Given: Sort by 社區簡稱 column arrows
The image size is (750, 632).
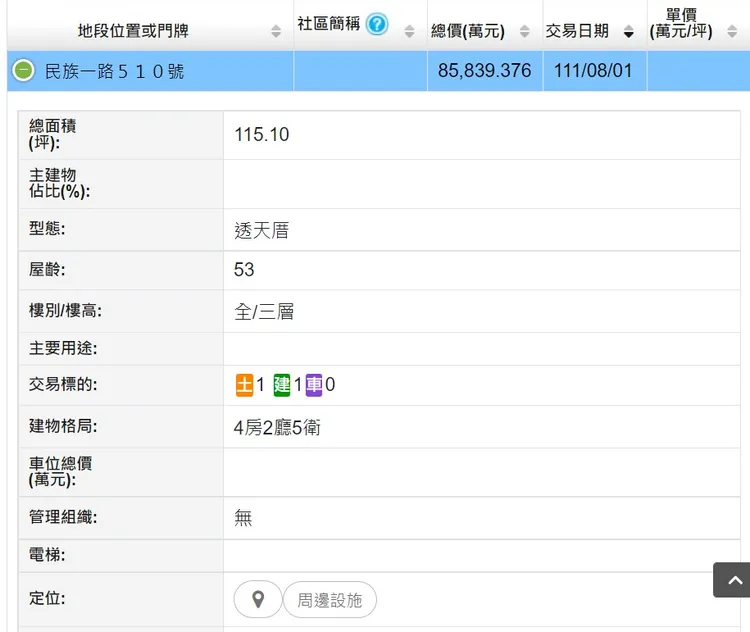Looking at the screenshot, I should tap(409, 32).
